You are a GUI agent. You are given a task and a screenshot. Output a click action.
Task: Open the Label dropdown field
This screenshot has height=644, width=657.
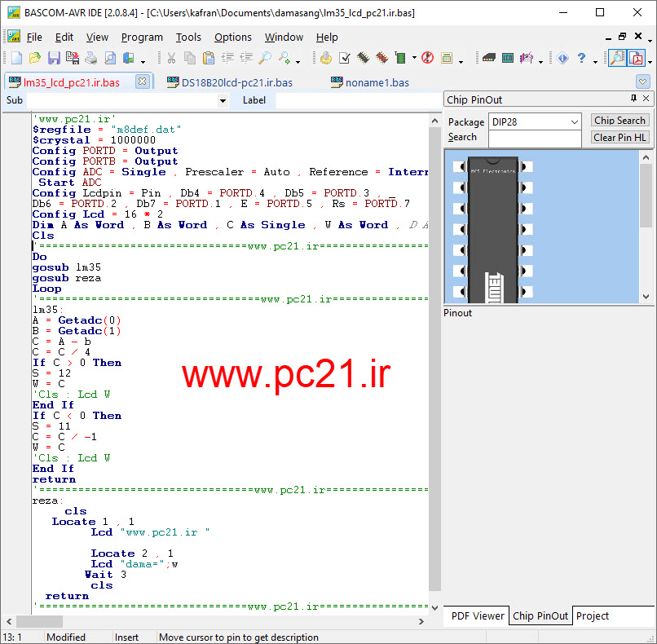(x=358, y=100)
